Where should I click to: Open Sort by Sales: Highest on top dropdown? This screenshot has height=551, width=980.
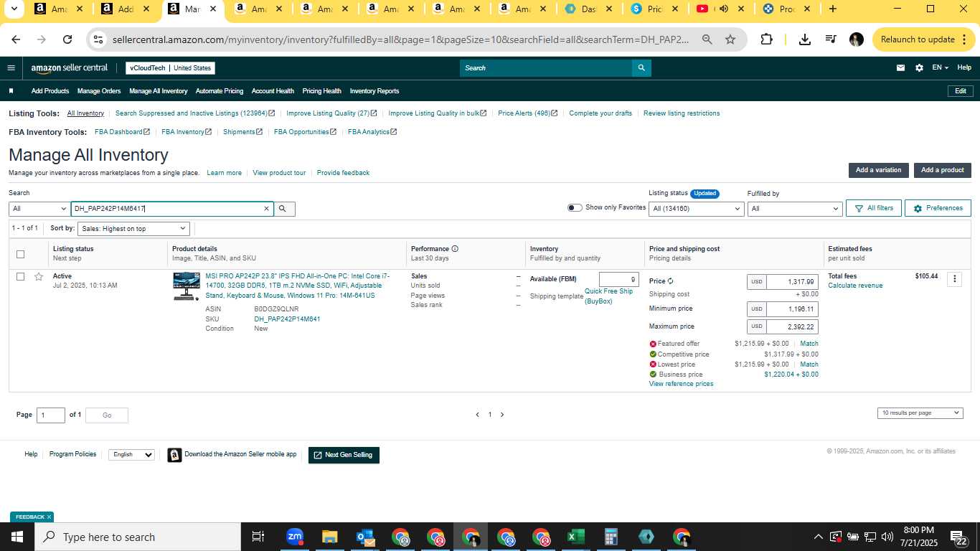pos(133,228)
